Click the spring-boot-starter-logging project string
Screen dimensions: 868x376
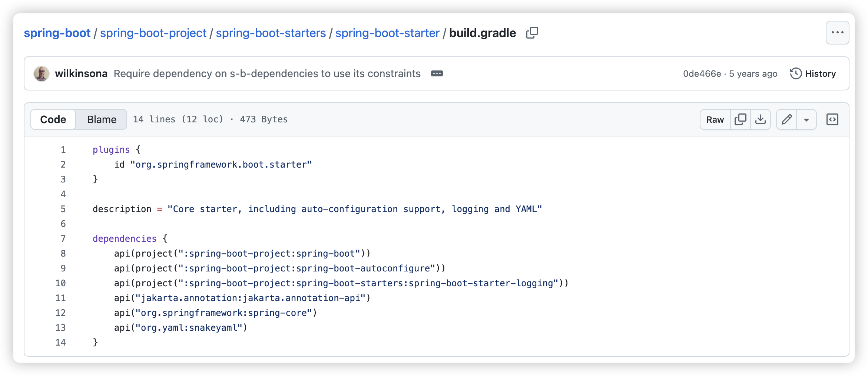pos(369,283)
